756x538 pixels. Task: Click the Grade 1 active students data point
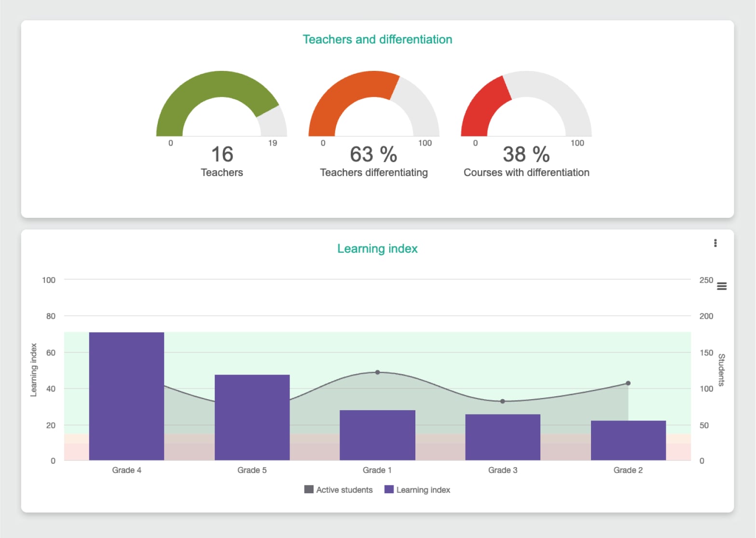pos(377,372)
